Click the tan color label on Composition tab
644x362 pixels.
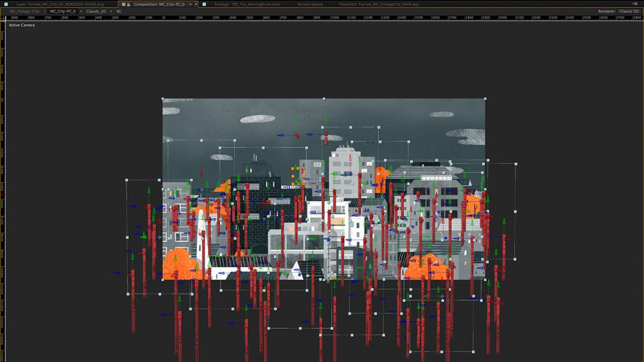(x=123, y=4)
